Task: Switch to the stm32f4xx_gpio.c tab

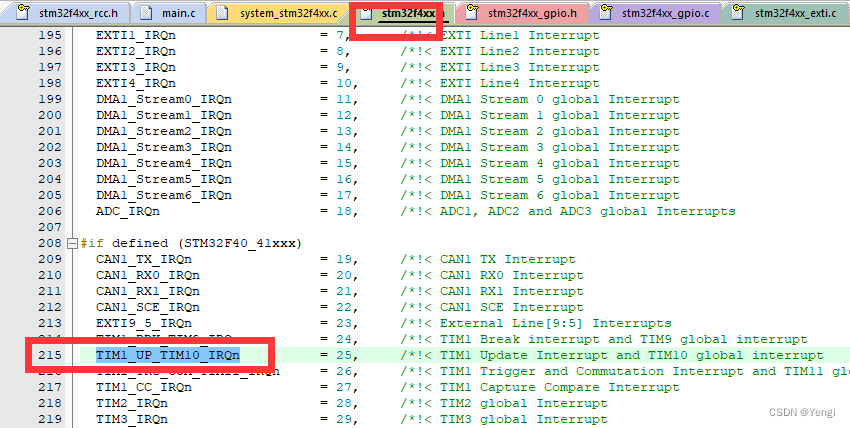Action: (x=655, y=13)
